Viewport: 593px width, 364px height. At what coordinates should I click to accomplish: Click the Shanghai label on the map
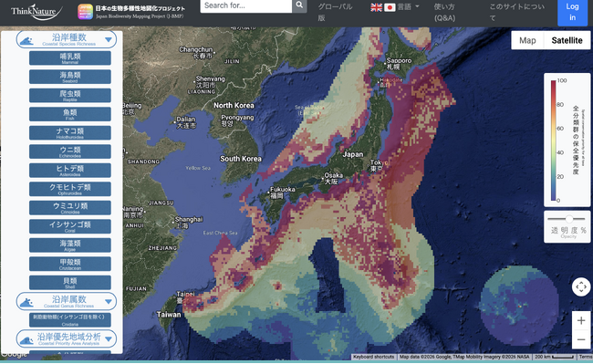188,223
